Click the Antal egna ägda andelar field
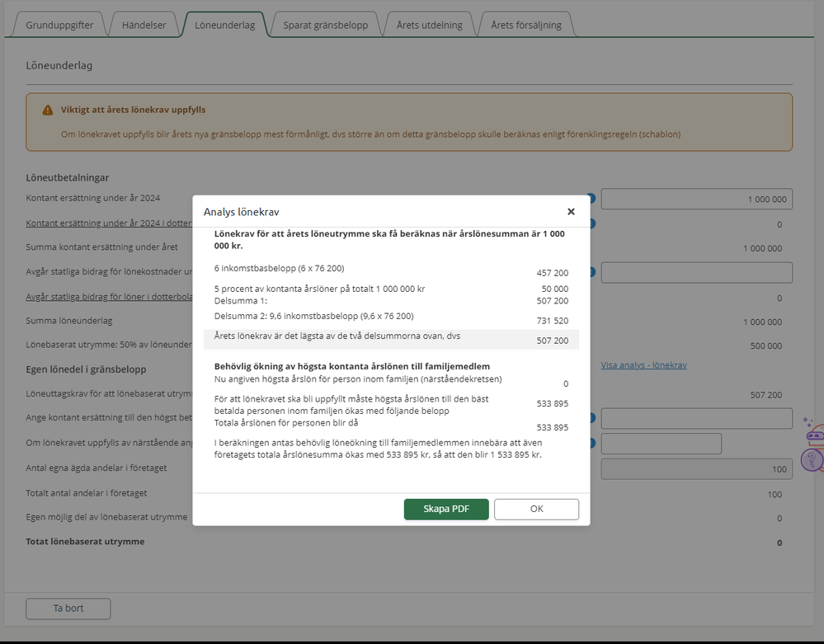 (696, 468)
